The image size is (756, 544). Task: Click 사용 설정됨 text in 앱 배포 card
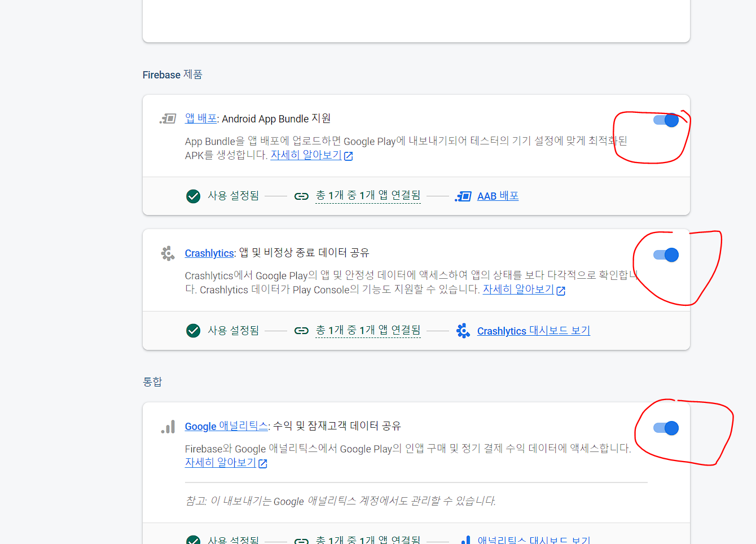pyautogui.click(x=233, y=196)
